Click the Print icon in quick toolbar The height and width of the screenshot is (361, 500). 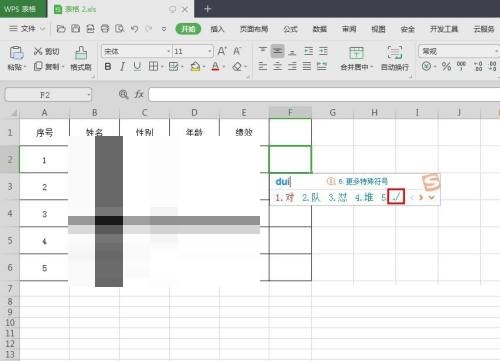pos(105,29)
